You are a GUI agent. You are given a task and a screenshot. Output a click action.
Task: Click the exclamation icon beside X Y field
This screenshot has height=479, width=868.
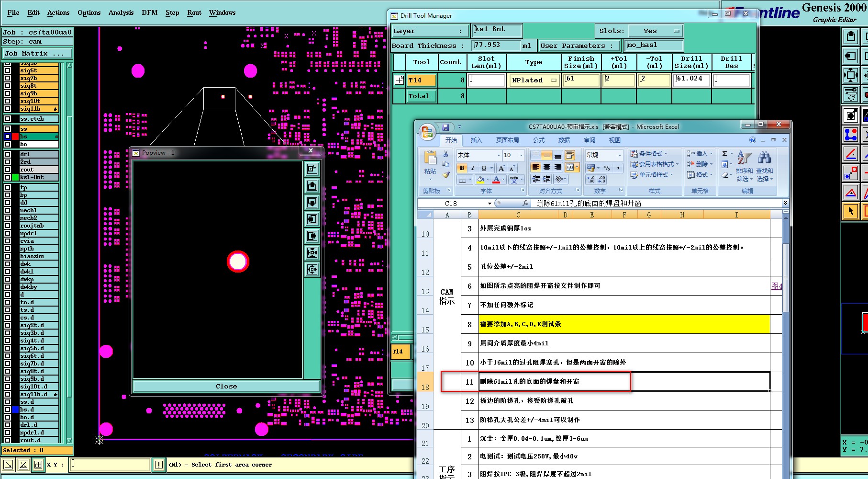159,465
